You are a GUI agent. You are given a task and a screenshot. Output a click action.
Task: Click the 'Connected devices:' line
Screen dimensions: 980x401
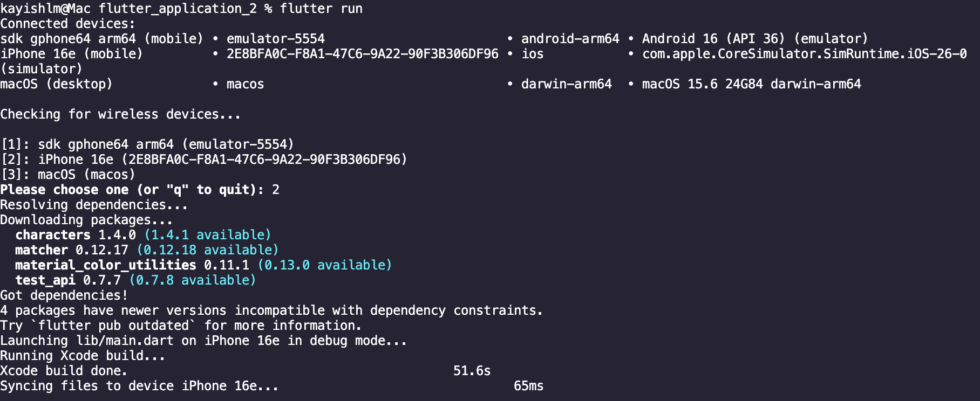pos(67,24)
